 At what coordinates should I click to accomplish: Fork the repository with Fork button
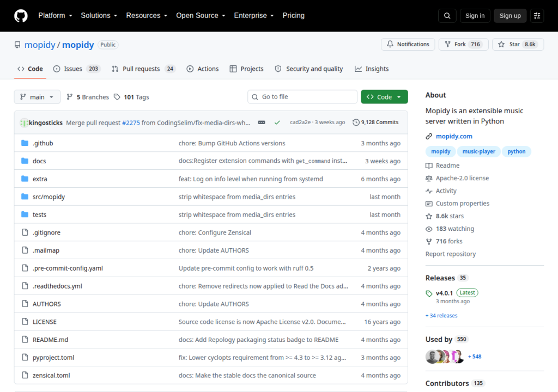pos(463,44)
